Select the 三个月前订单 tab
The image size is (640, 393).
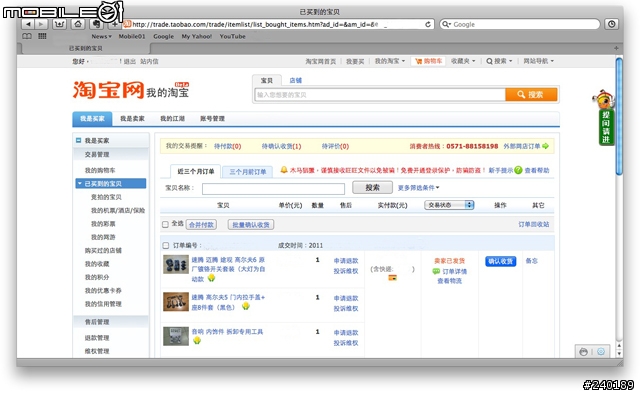[248, 172]
